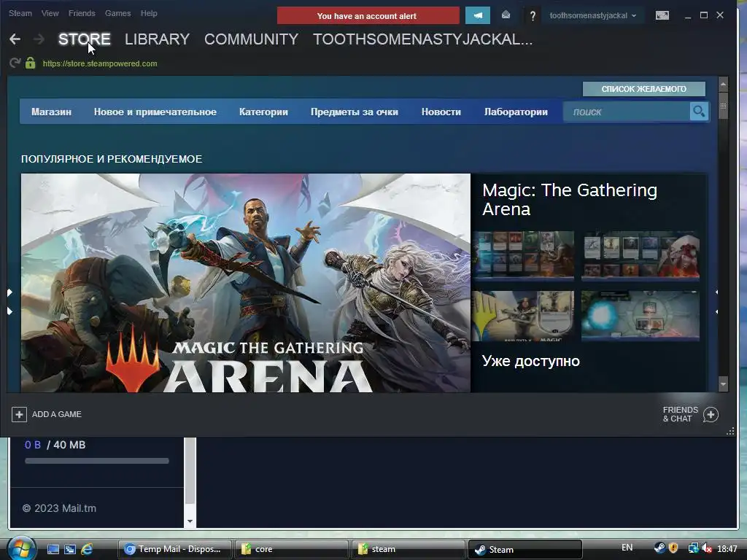Viewport: 747px width, 560px height.
Task: Click the Magic: The Gathering Arena title
Action: [569, 200]
